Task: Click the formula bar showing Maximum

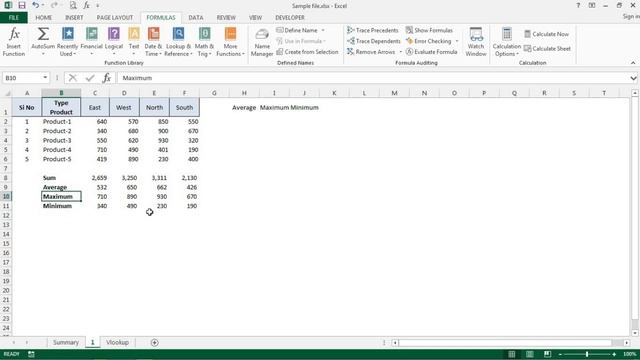Action: [373, 78]
